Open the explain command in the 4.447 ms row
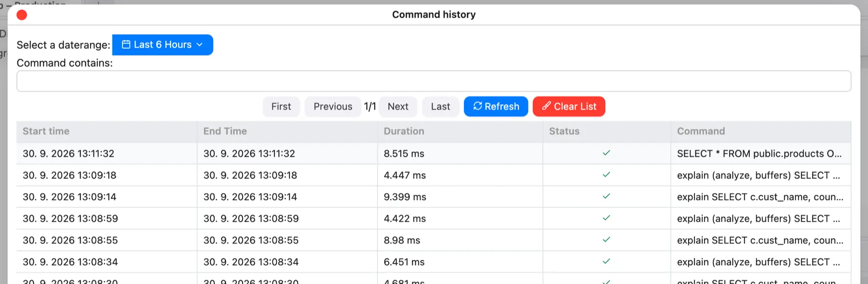 (759, 176)
